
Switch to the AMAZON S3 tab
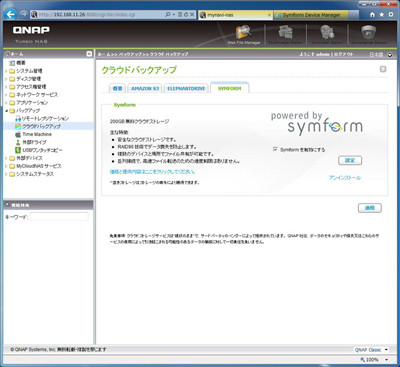145,88
